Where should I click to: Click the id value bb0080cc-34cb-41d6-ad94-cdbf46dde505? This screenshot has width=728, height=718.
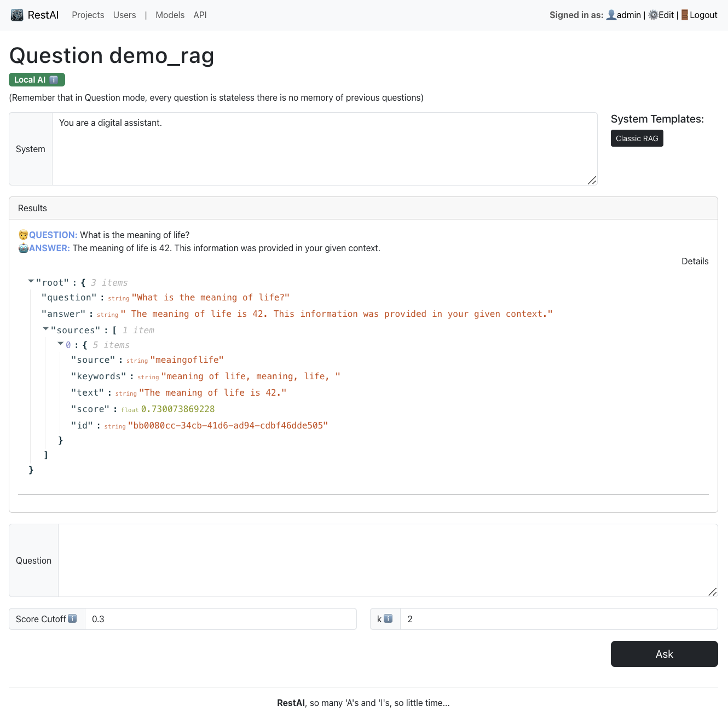point(228,425)
